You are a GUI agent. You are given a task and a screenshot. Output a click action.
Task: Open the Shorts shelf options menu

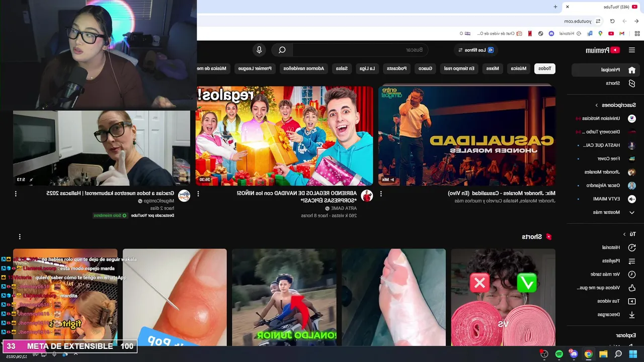pyautogui.click(x=20, y=236)
